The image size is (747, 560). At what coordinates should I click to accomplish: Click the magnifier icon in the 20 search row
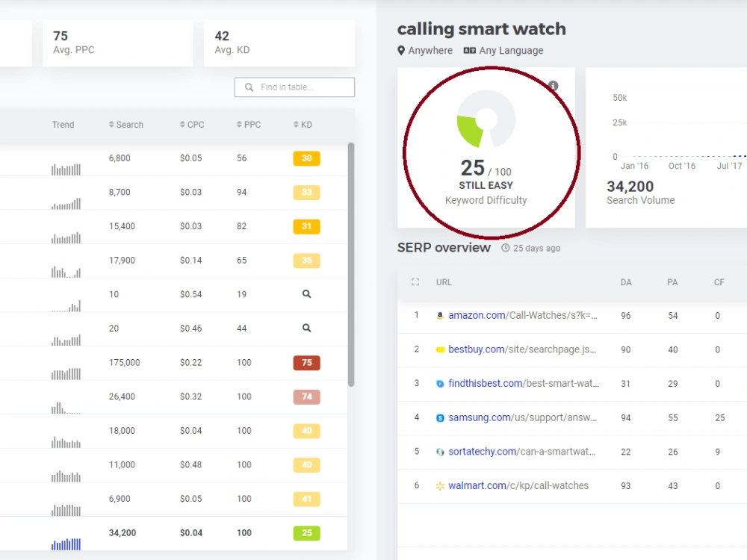pos(307,328)
